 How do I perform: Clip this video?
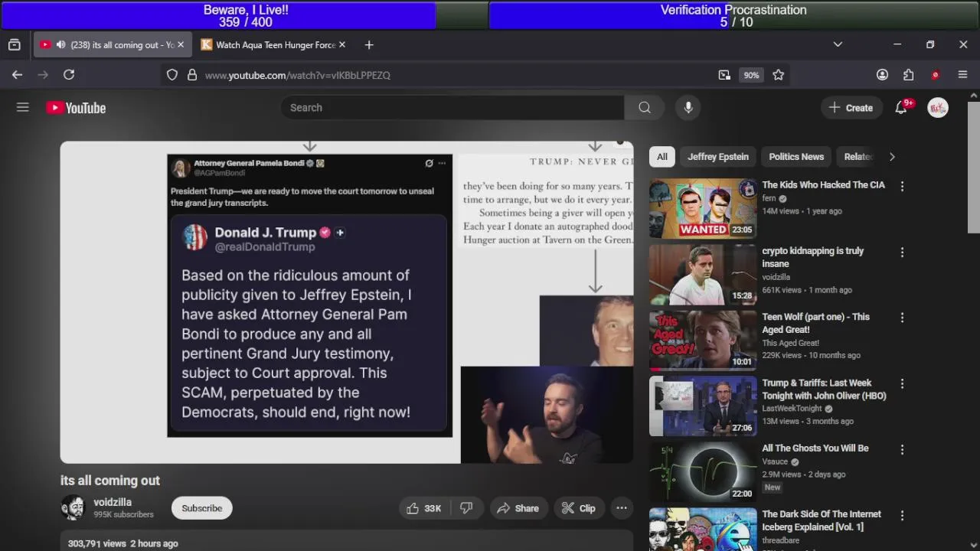coord(578,508)
